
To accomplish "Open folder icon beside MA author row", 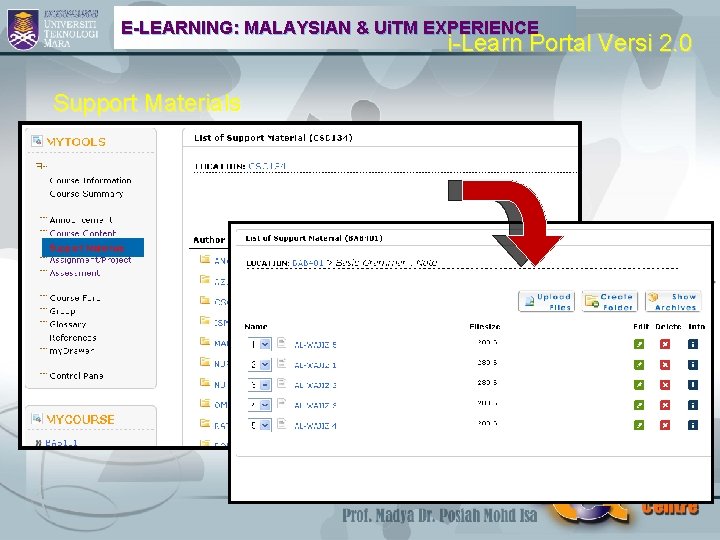I will [205, 341].
